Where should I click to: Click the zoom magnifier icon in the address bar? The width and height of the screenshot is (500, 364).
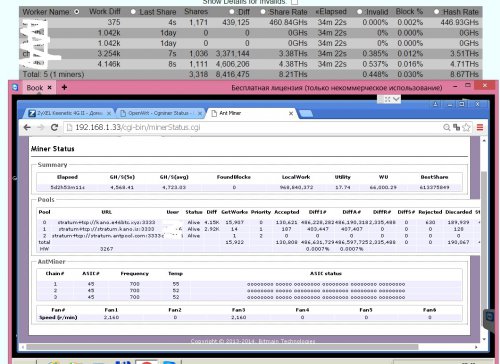[447, 127]
